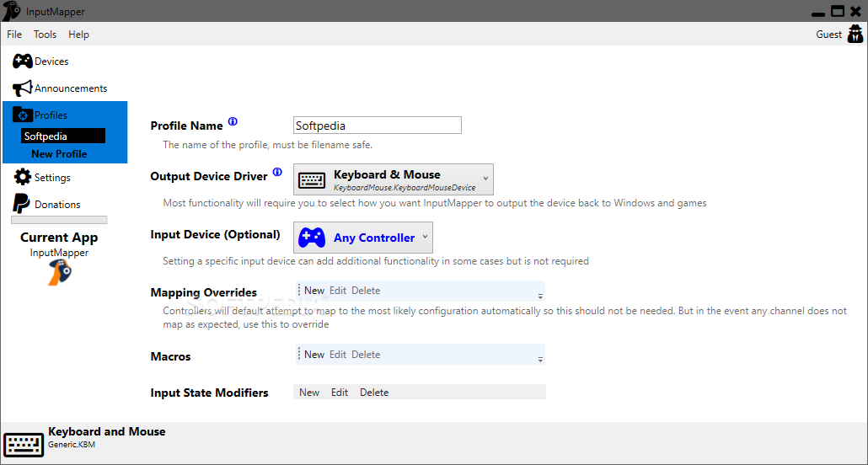The image size is (868, 465).
Task: Click the Generic.KBM text in status bar
Action: pyautogui.click(x=72, y=444)
